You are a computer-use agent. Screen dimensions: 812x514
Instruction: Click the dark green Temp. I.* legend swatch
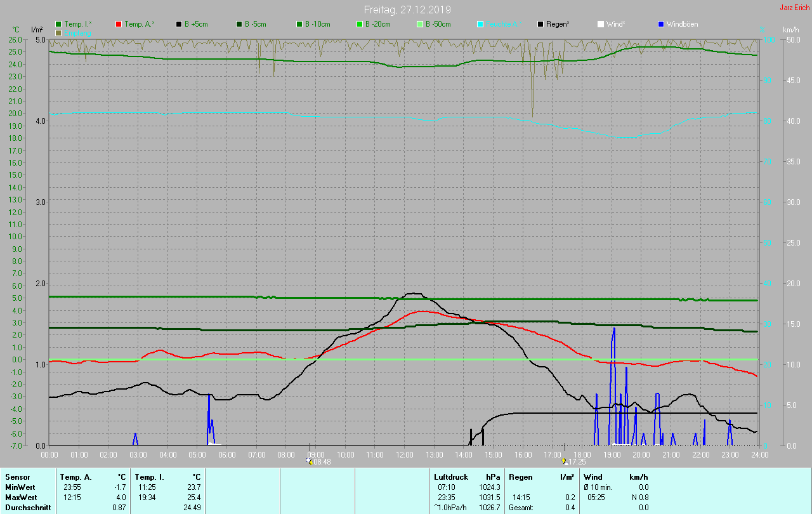click(x=58, y=24)
